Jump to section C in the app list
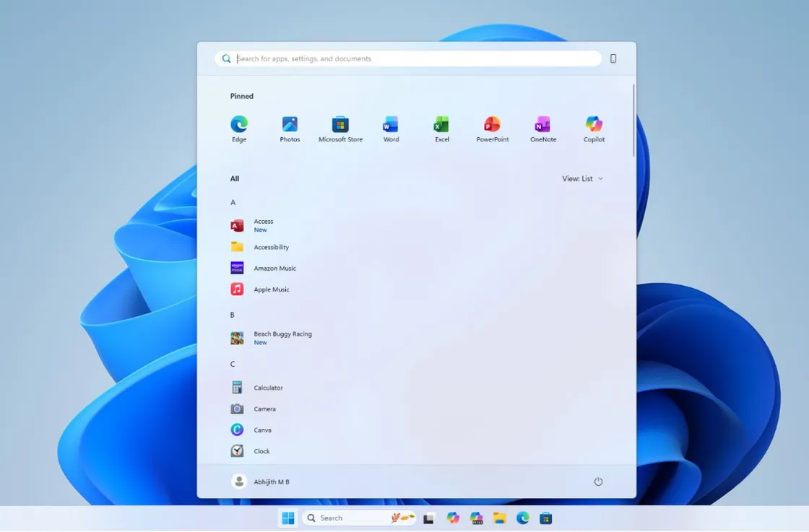The image size is (809, 532). pyautogui.click(x=232, y=364)
